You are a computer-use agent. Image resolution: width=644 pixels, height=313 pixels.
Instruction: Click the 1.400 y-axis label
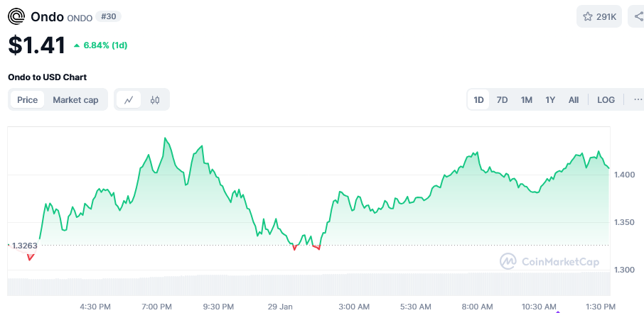[x=624, y=175]
